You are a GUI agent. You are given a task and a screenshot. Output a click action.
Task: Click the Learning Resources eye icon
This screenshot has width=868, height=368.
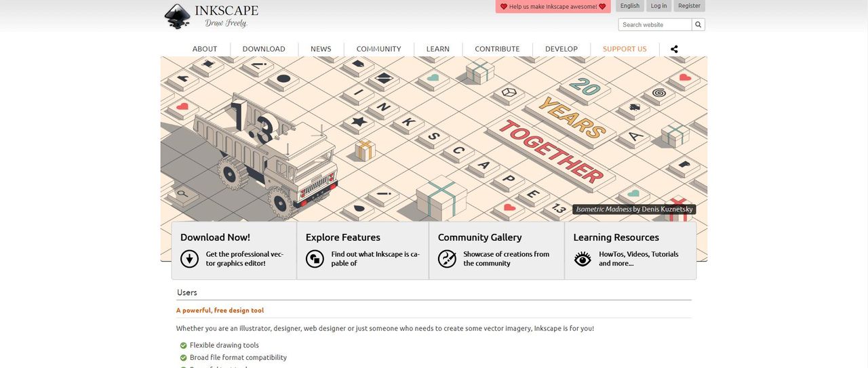point(583,259)
